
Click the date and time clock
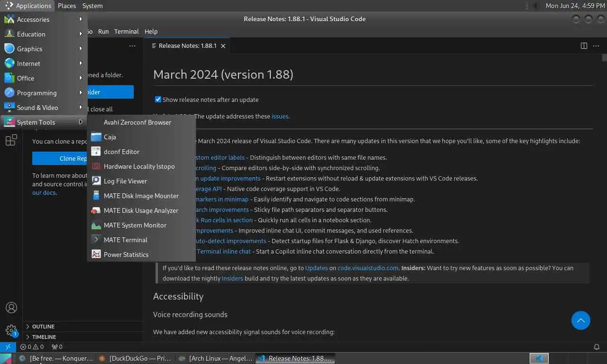(574, 6)
